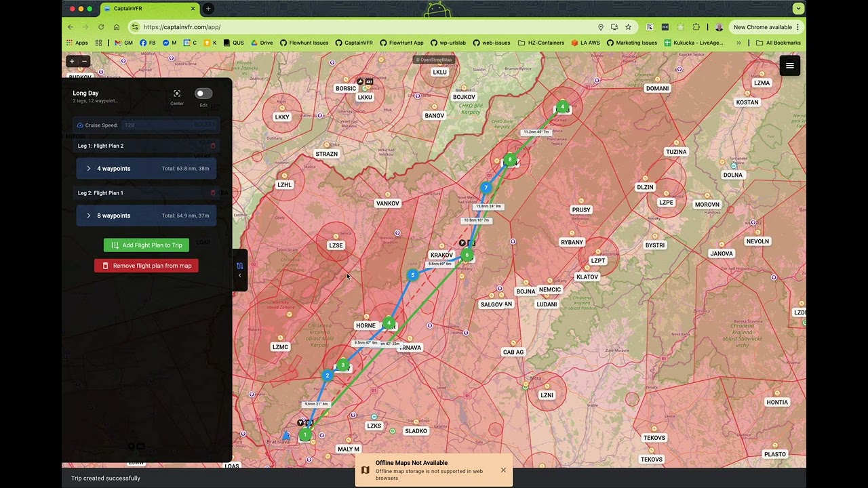
Task: Open the Flowhunt Issues bookmark
Action: click(x=304, y=43)
